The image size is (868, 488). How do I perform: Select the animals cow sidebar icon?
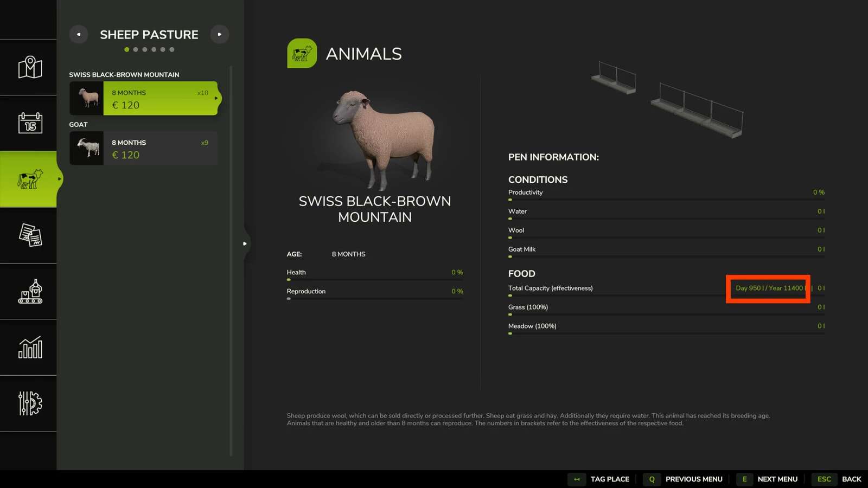coord(30,179)
